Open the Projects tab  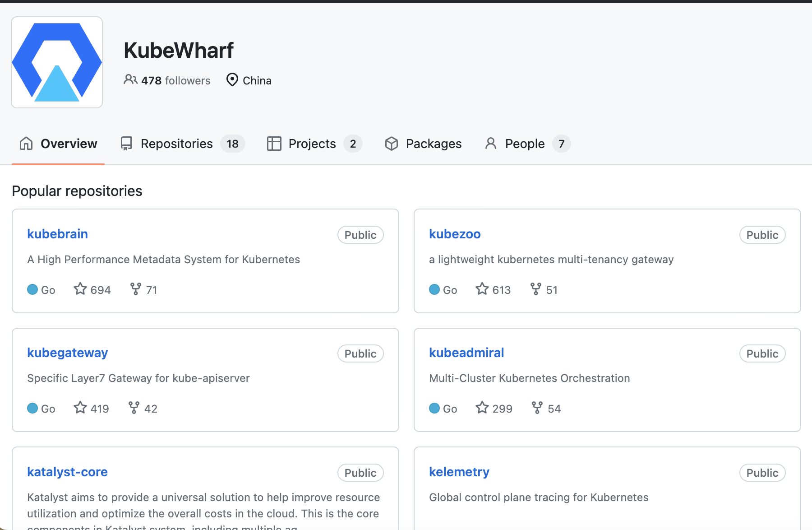(x=312, y=144)
